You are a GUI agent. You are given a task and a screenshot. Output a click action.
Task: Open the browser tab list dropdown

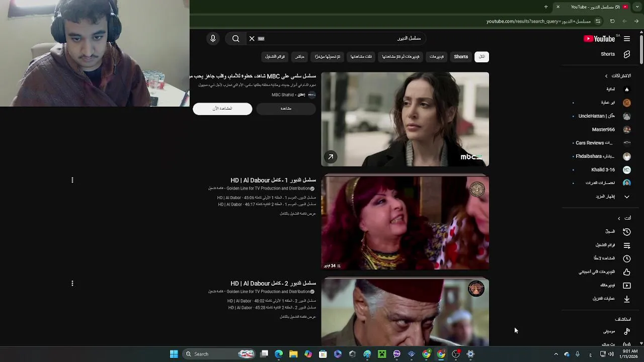coord(637,7)
